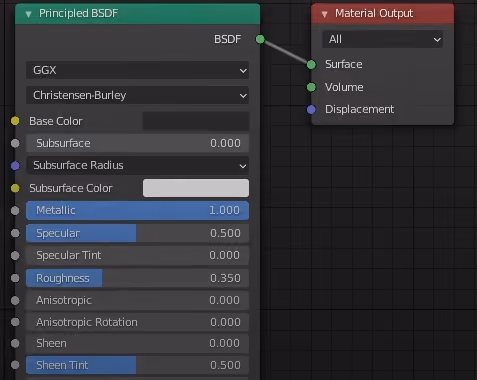This screenshot has height=380, width=477.
Task: Click the Base Color label
Action: tap(56, 121)
